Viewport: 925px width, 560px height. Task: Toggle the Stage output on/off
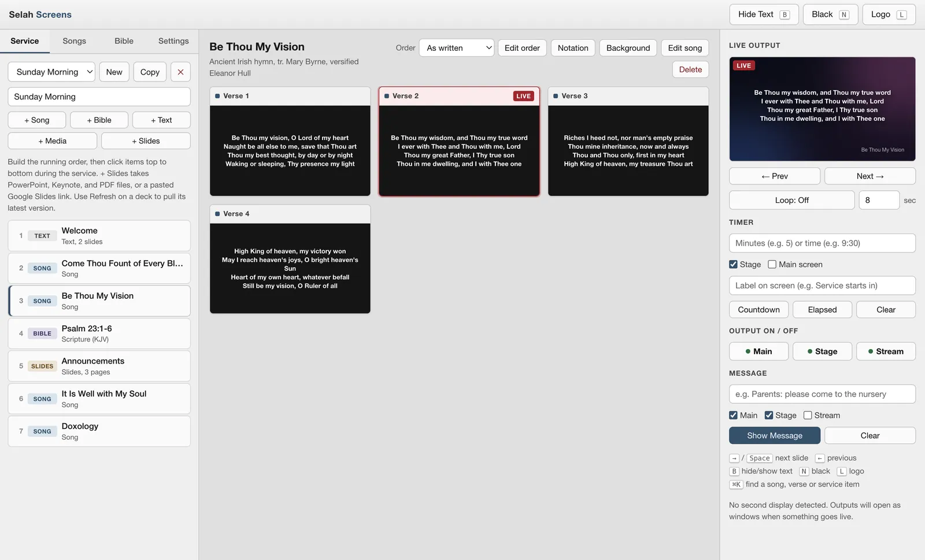click(x=822, y=351)
